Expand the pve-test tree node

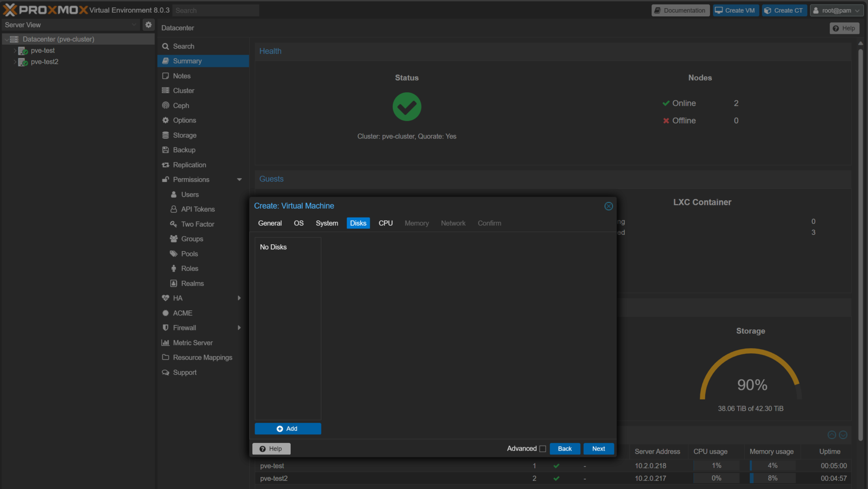coord(15,51)
